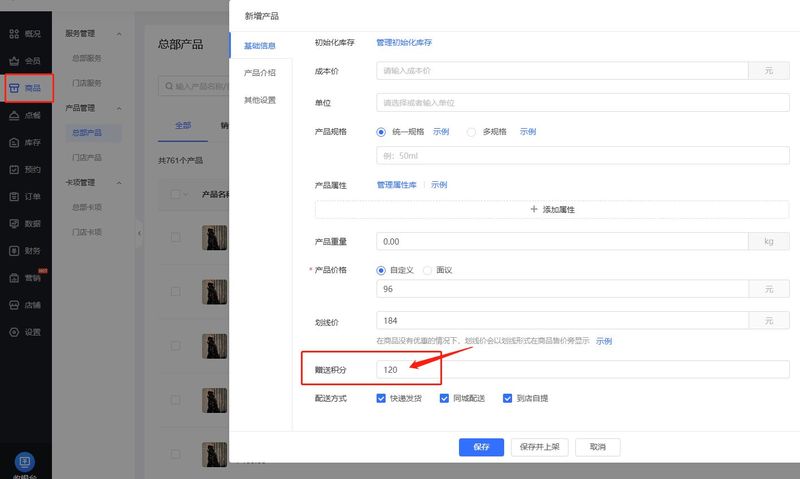Open the 设置 settings sidebar icon

click(14, 332)
